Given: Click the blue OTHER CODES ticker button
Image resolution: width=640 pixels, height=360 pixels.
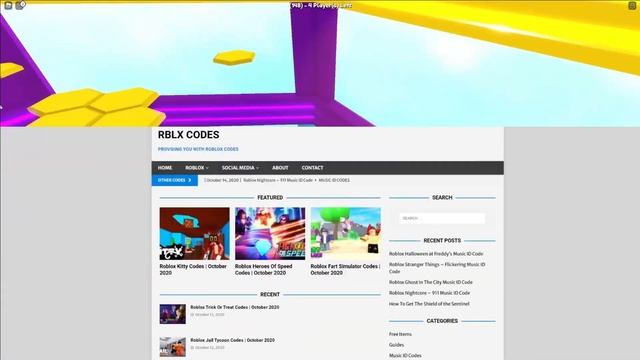Looking at the screenshot, I should pyautogui.click(x=175, y=180).
